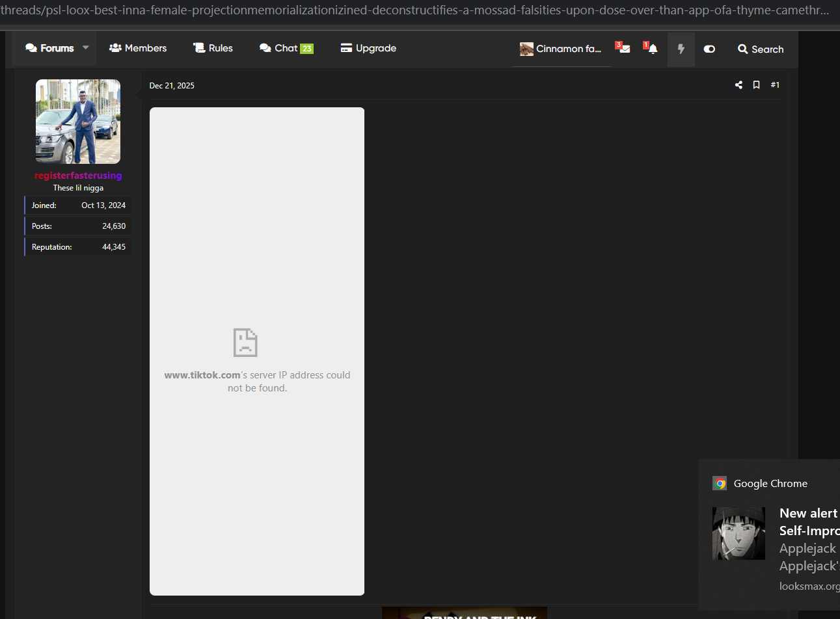840x619 pixels.
Task: Click the notification avatar thumbnail
Action: [x=738, y=534]
